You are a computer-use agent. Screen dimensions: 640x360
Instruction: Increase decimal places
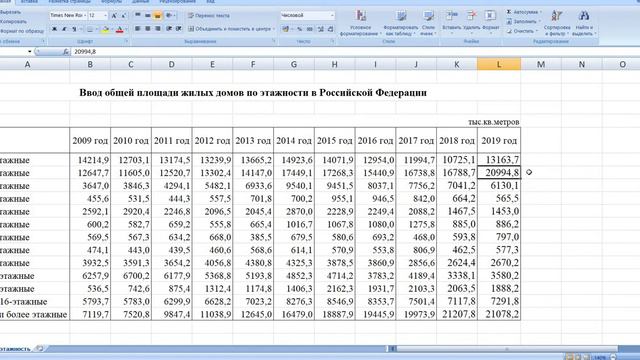(320, 29)
